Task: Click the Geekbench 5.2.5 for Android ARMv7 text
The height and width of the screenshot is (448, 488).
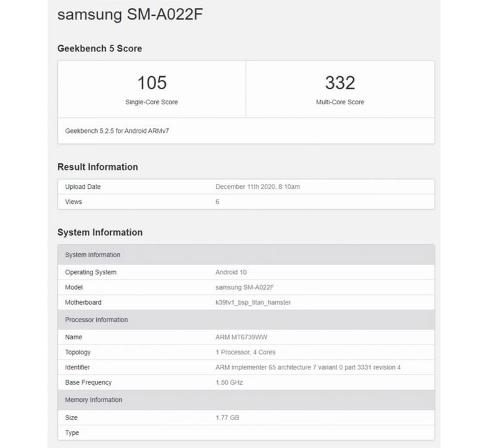Action: tap(117, 131)
